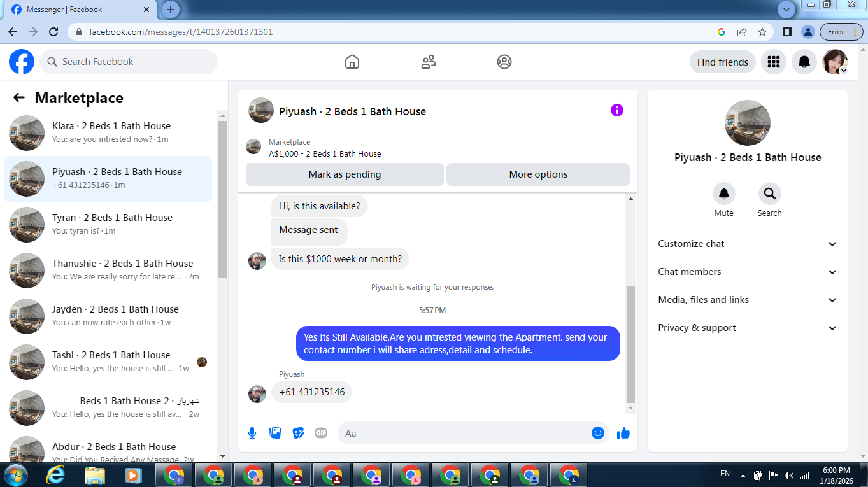Open the emoji picker in message box

point(597,433)
